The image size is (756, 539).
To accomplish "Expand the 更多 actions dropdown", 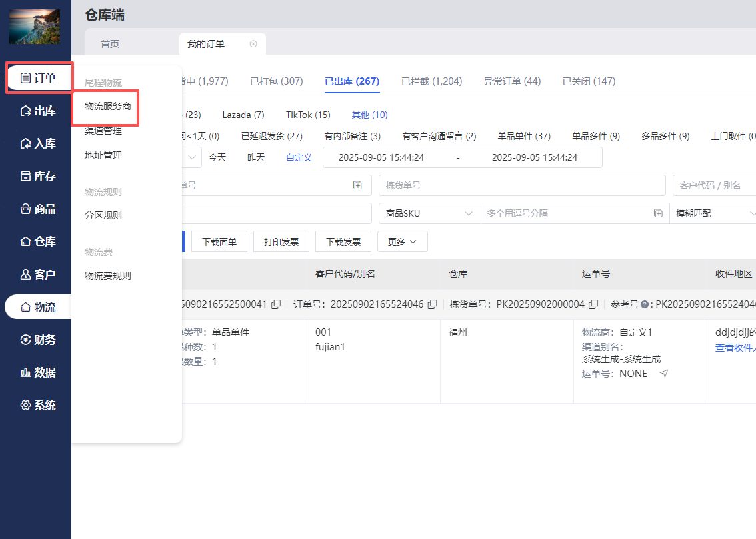I will (402, 242).
